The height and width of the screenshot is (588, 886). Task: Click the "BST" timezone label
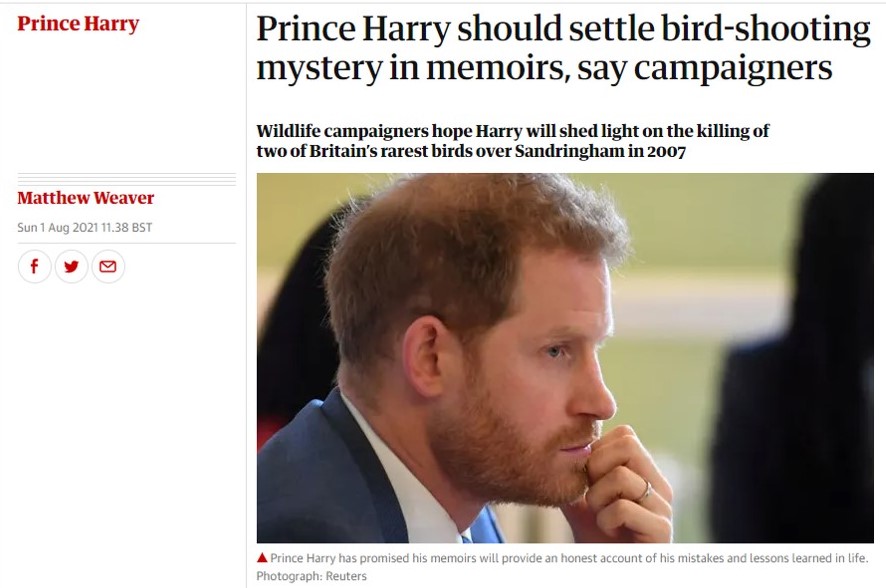click(141, 228)
